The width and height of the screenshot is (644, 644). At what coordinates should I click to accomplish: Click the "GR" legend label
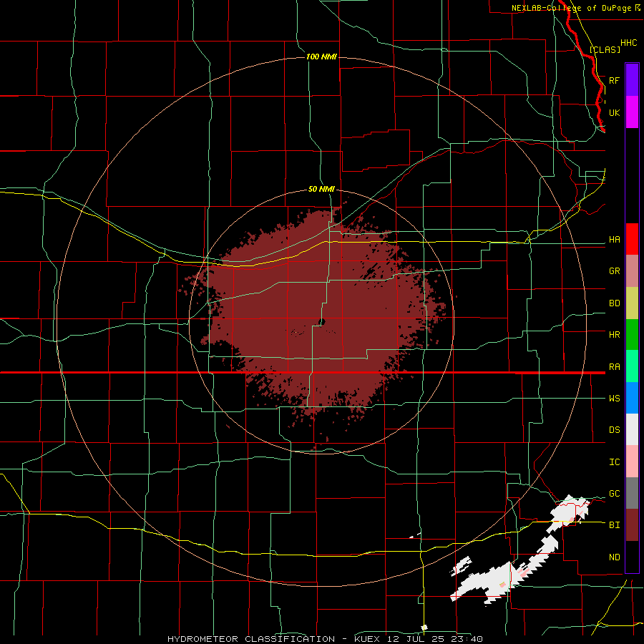(x=614, y=271)
